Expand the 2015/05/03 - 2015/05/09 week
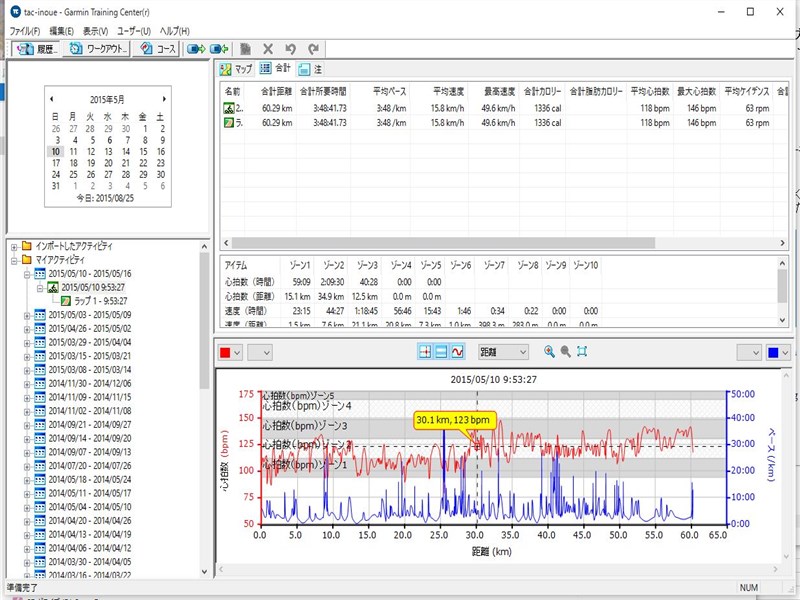This screenshot has width=800, height=600. click(x=27, y=315)
